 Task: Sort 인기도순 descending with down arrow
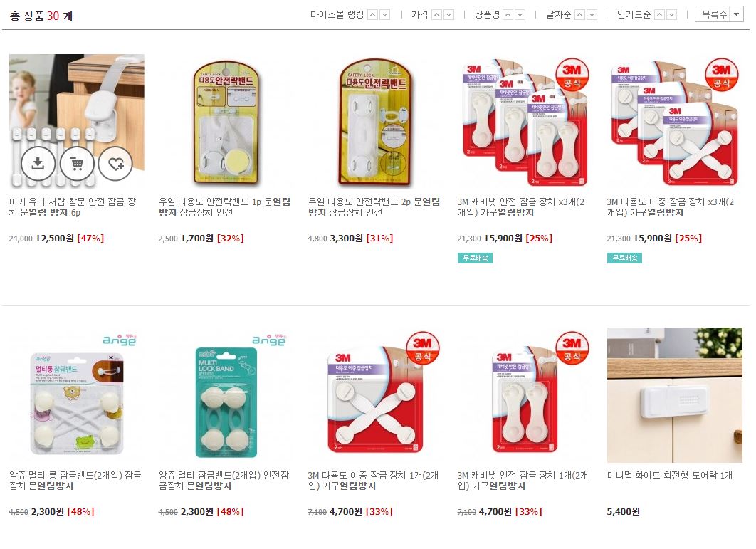[x=672, y=15]
